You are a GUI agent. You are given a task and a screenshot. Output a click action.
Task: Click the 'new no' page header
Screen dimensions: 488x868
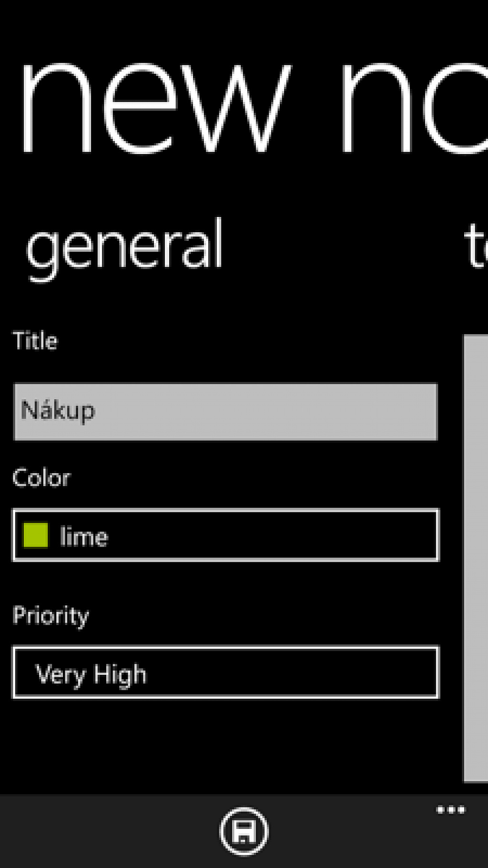(x=253, y=107)
